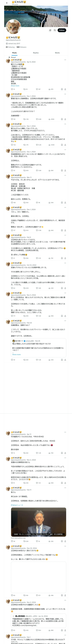Share the Oct 31, 2024 post
This screenshot has width=72, height=644.
[65, 288]
